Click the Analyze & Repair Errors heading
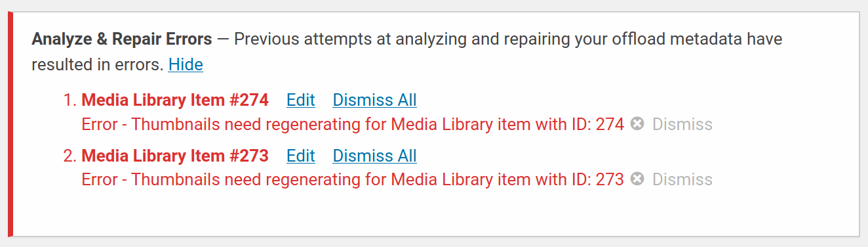 (x=122, y=39)
